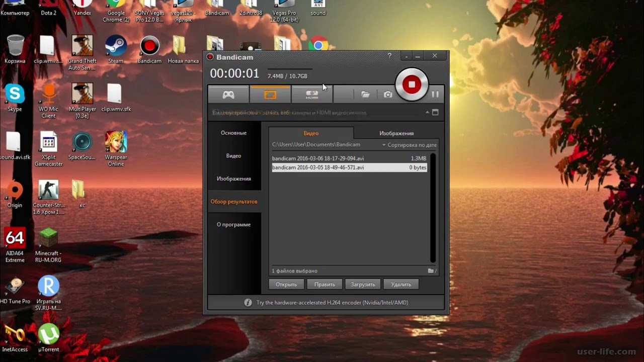Click the Удалить button
The width and height of the screenshot is (644, 362).
[401, 284]
